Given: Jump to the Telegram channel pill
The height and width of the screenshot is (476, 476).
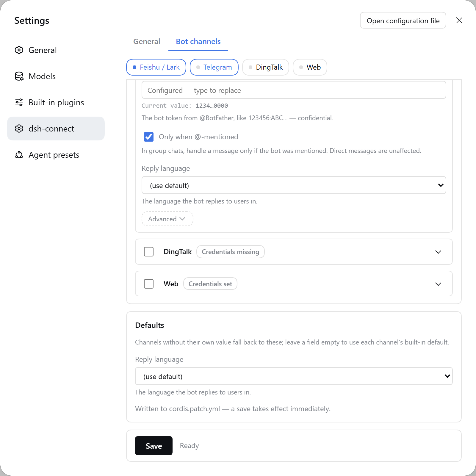Looking at the screenshot, I should [214, 67].
